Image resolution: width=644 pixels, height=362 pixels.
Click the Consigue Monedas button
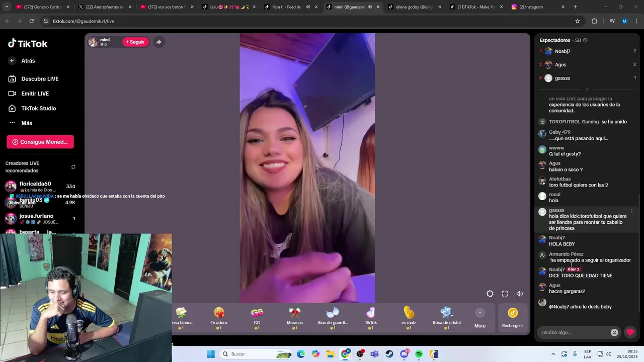tap(40, 142)
